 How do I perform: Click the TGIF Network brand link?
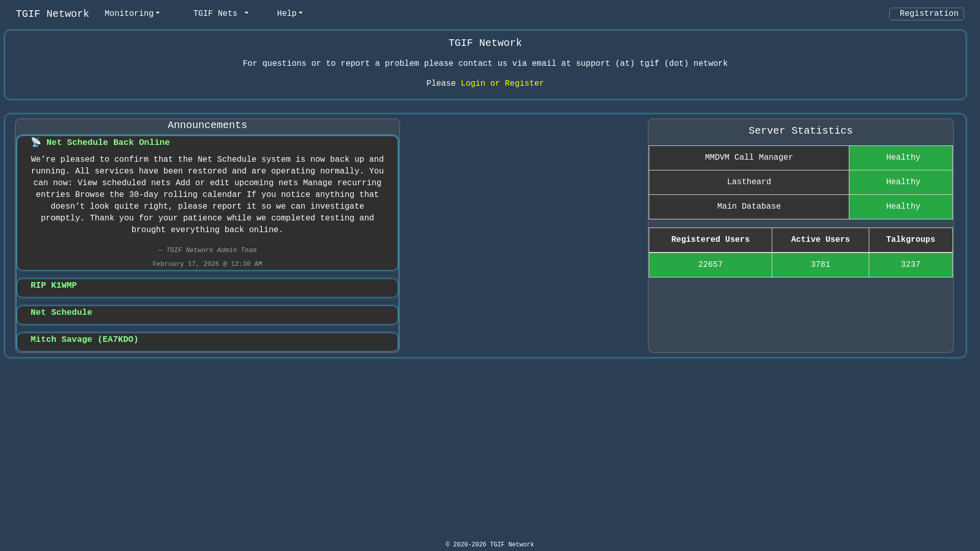(x=53, y=14)
